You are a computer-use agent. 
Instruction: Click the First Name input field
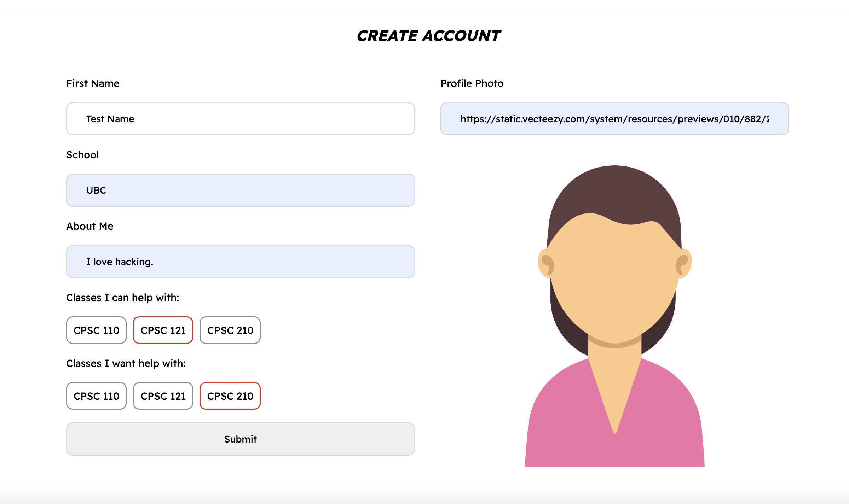240,119
